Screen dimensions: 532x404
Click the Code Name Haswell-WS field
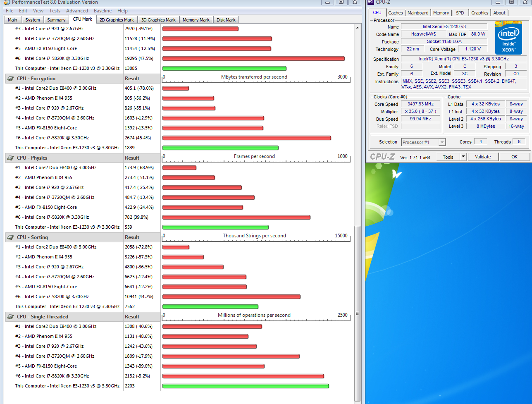pos(423,34)
